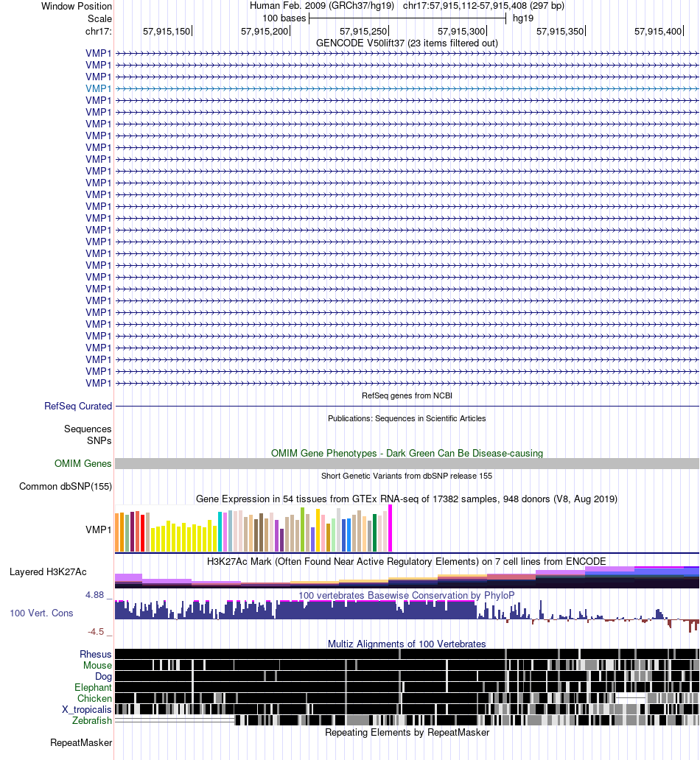The width and height of the screenshot is (700, 760).
Task: Click the bright magenta last bar in the GTEx chart
Action: pos(390,528)
